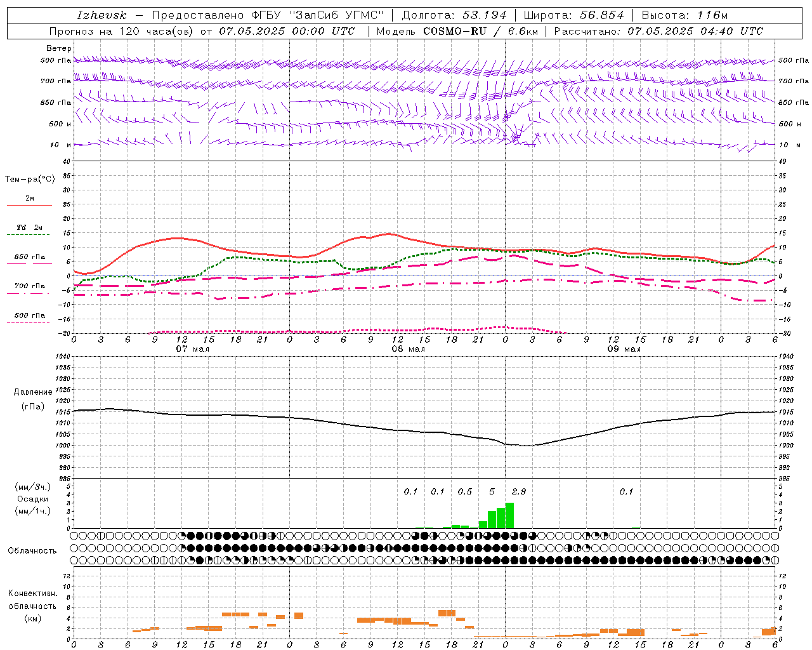
Task: Click the "Осадки" precipitation label
Action: point(32,499)
